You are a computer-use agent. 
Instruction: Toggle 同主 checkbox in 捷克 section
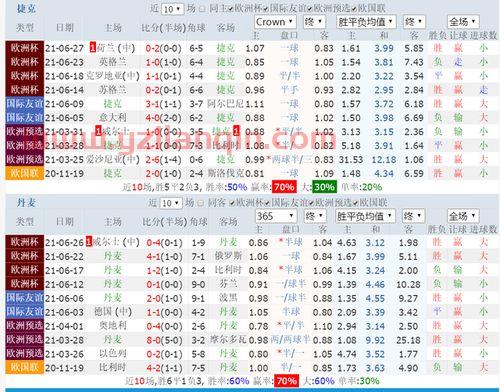(x=202, y=9)
